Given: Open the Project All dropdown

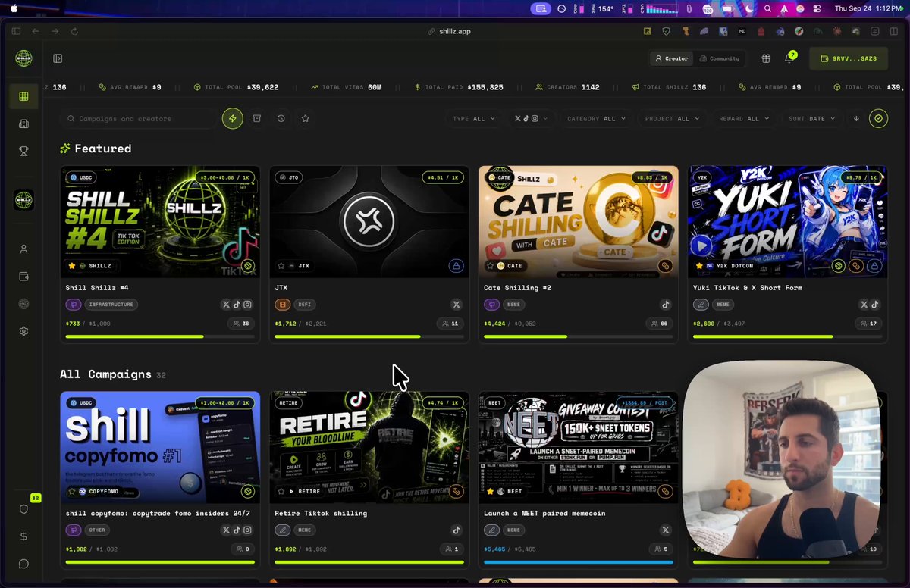Looking at the screenshot, I should point(672,118).
